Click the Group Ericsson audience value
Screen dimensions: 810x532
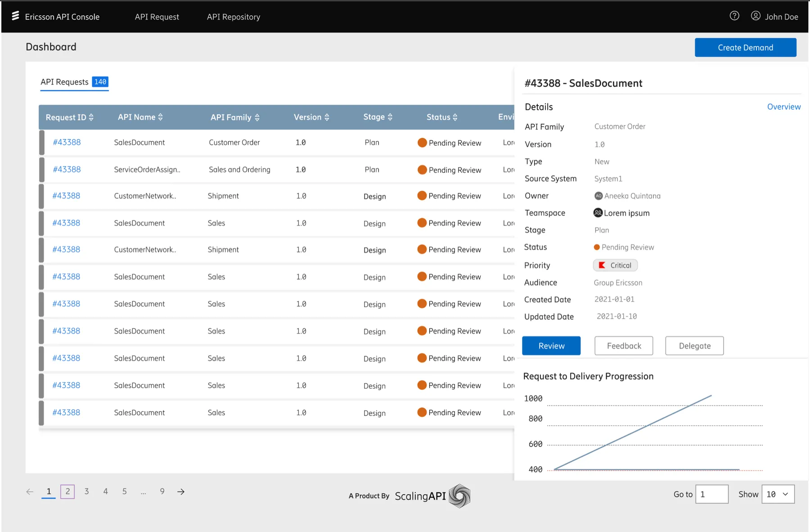(x=618, y=283)
